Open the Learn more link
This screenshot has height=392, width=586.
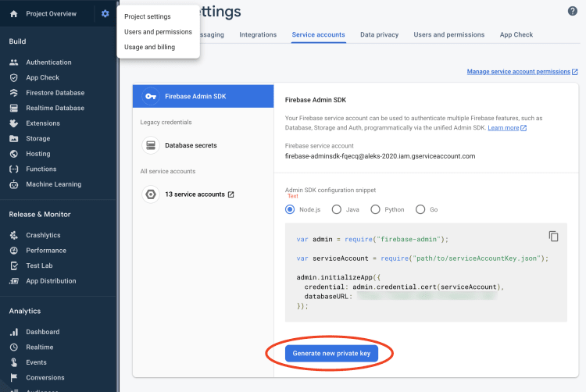(x=507, y=128)
